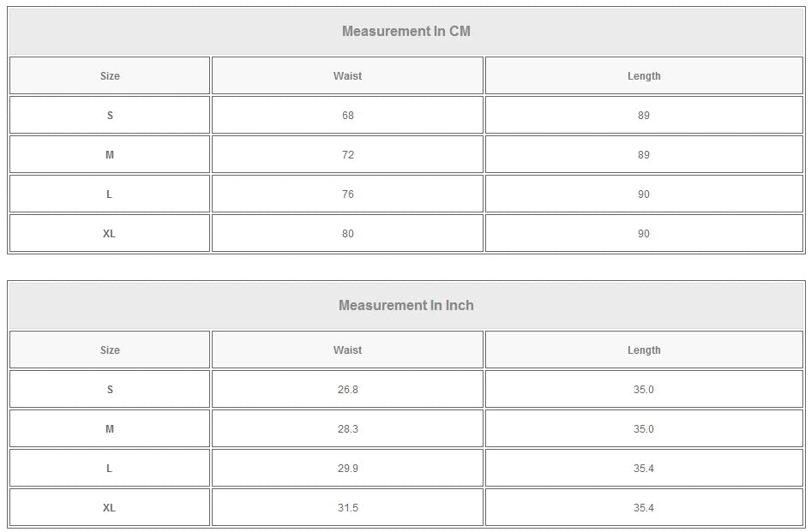Screen dimensions: 811x532
Task: Select the Waist header in the CM table
Action: click(347, 76)
